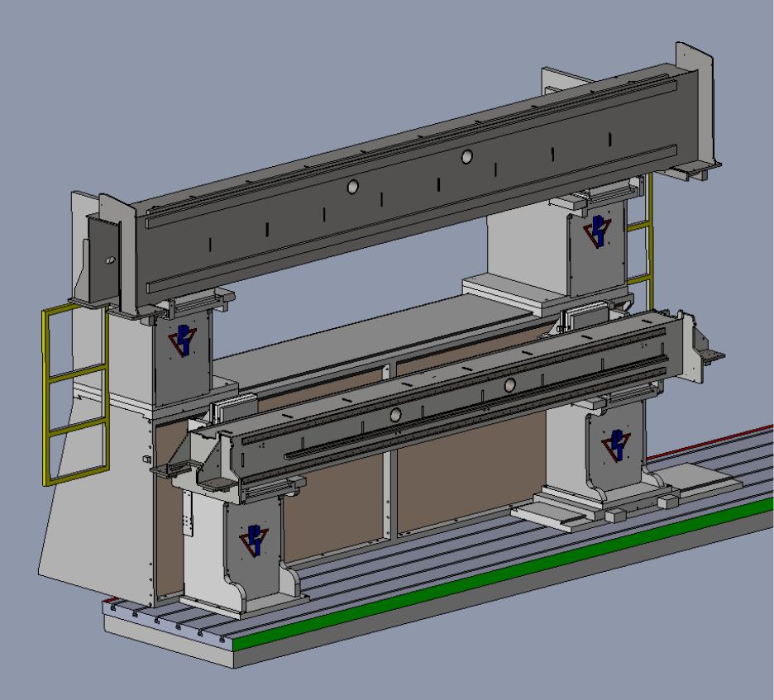Click the logo on the lower-left pedestal
The height and width of the screenshot is (700, 774).
(255, 540)
